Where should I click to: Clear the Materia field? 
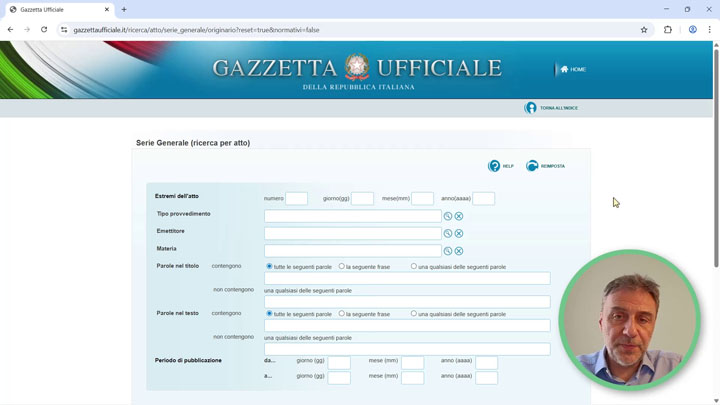click(x=459, y=251)
